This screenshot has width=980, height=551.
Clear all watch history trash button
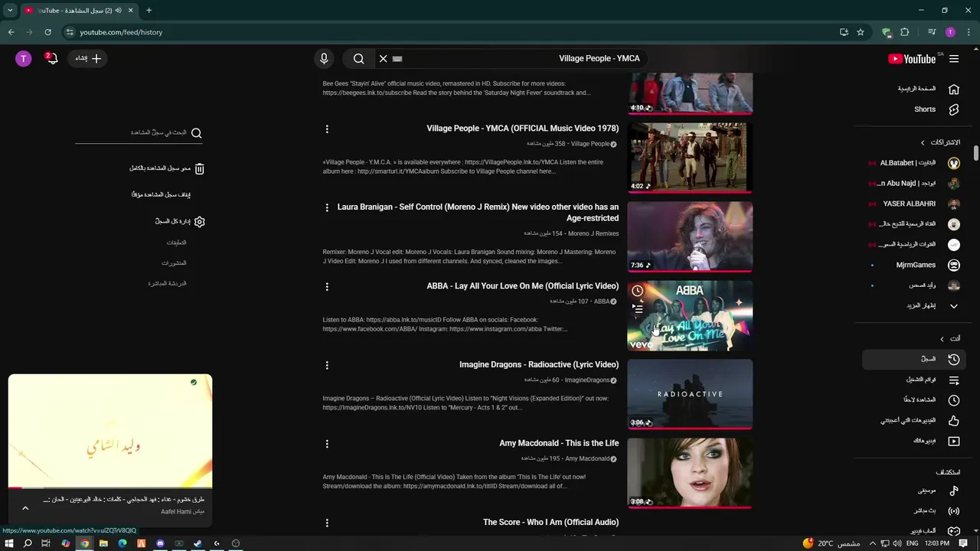click(167, 168)
